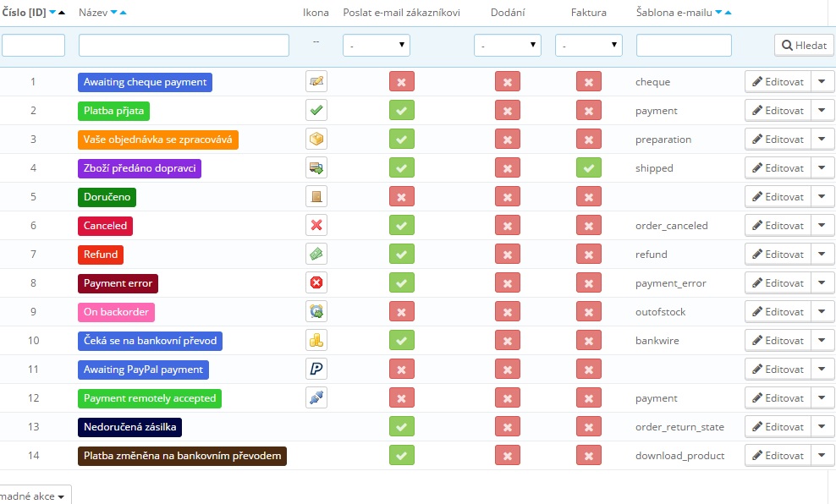
Task: Sort Šablona e-mailu column descending
Action: (x=718, y=12)
